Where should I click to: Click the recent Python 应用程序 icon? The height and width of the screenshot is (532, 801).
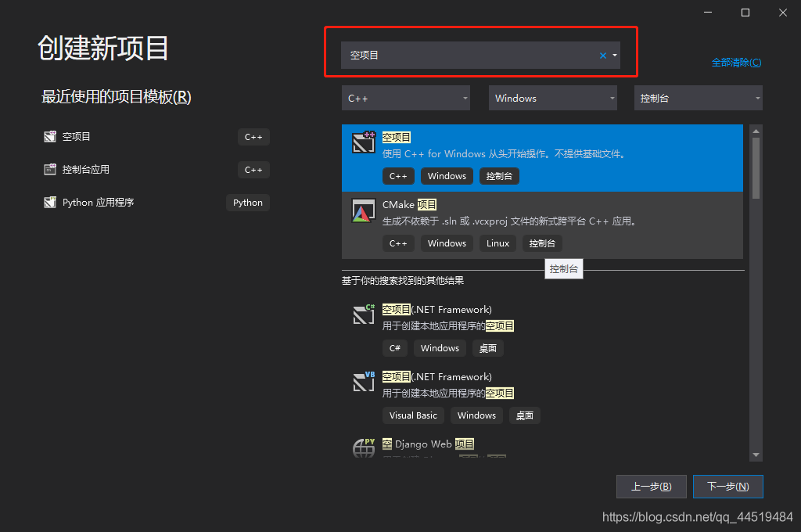(x=50, y=203)
